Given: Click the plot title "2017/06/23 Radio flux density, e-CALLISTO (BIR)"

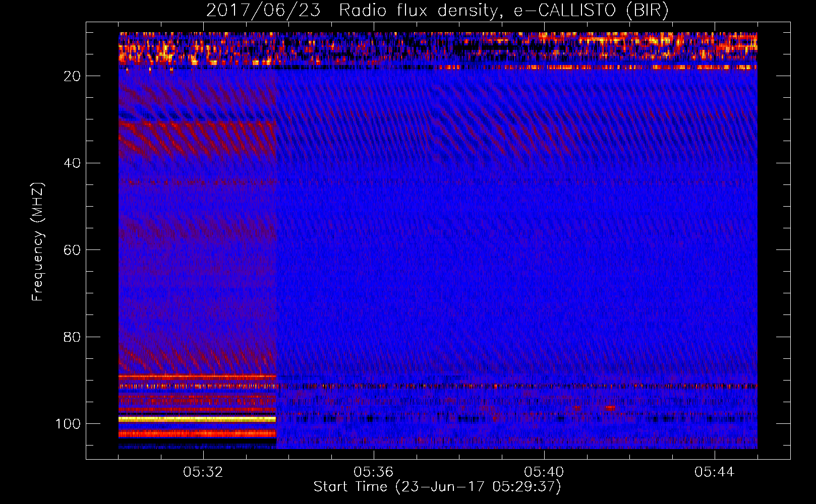Looking at the screenshot, I should [437, 11].
